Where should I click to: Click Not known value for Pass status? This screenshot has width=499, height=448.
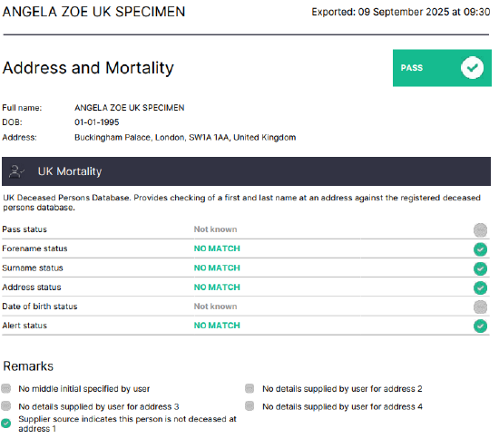[215, 229]
